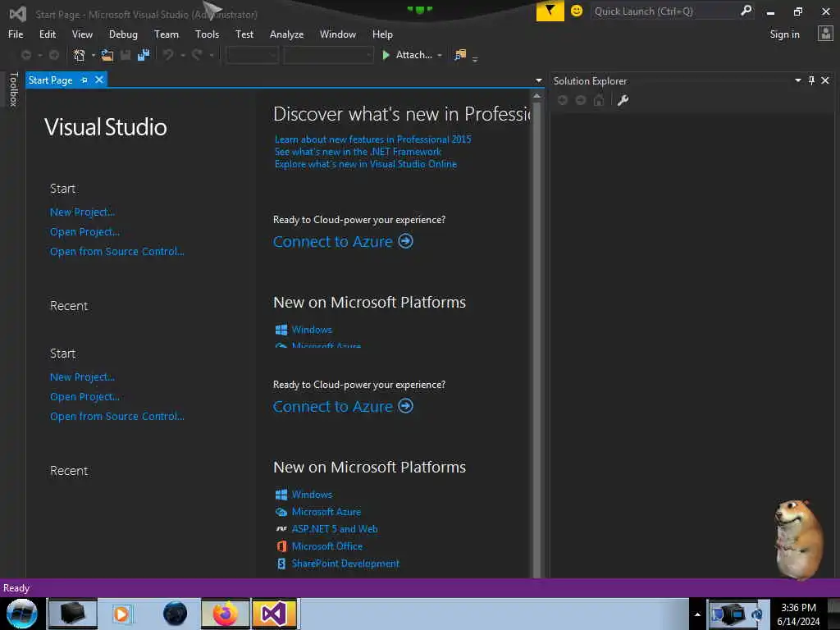Image resolution: width=840 pixels, height=630 pixels.
Task: Click the media player taskbar icon
Action: pyautogui.click(x=121, y=614)
